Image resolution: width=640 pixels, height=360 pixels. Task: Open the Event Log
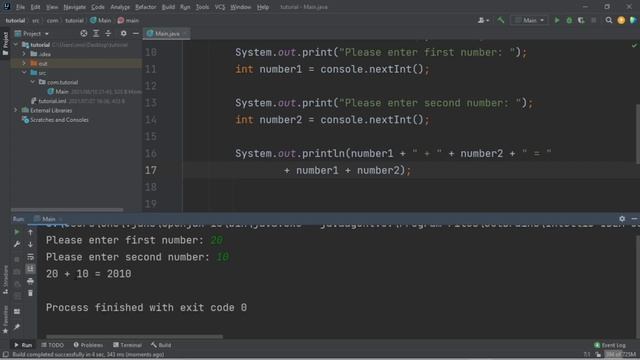point(610,345)
